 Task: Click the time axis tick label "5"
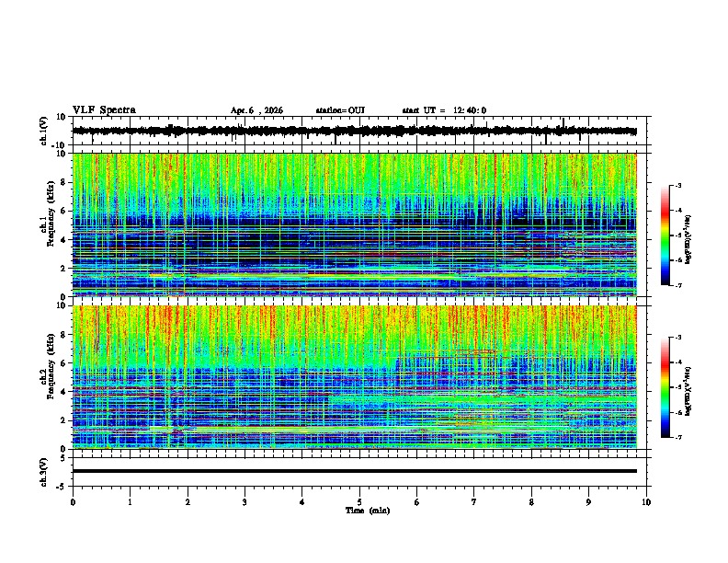point(359,502)
